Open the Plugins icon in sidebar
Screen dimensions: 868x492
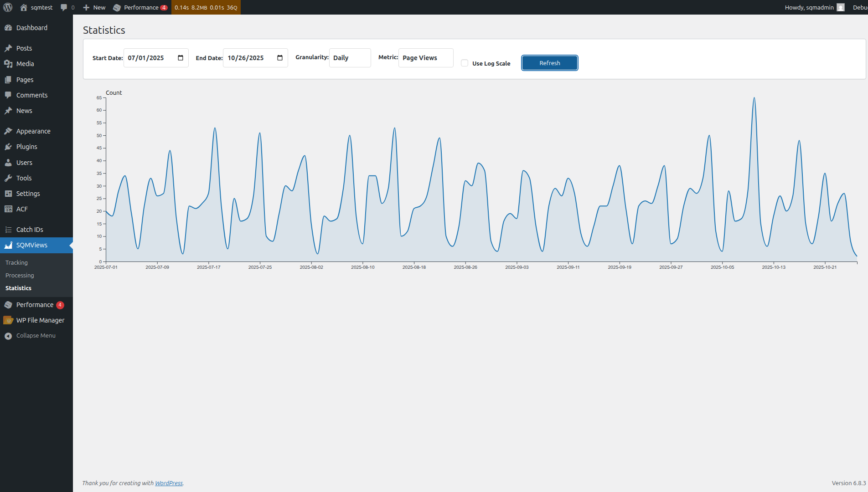pyautogui.click(x=9, y=147)
